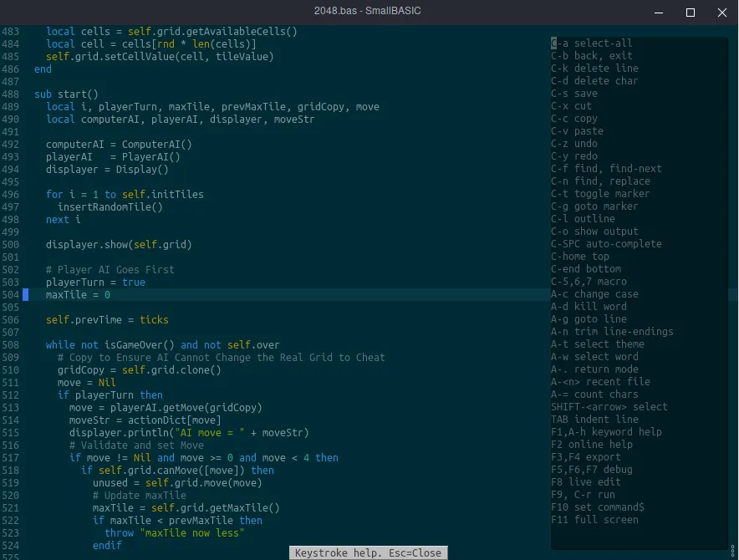Click the 'F9, C-r run' entry
This screenshot has height=560, width=739.
[583, 495]
